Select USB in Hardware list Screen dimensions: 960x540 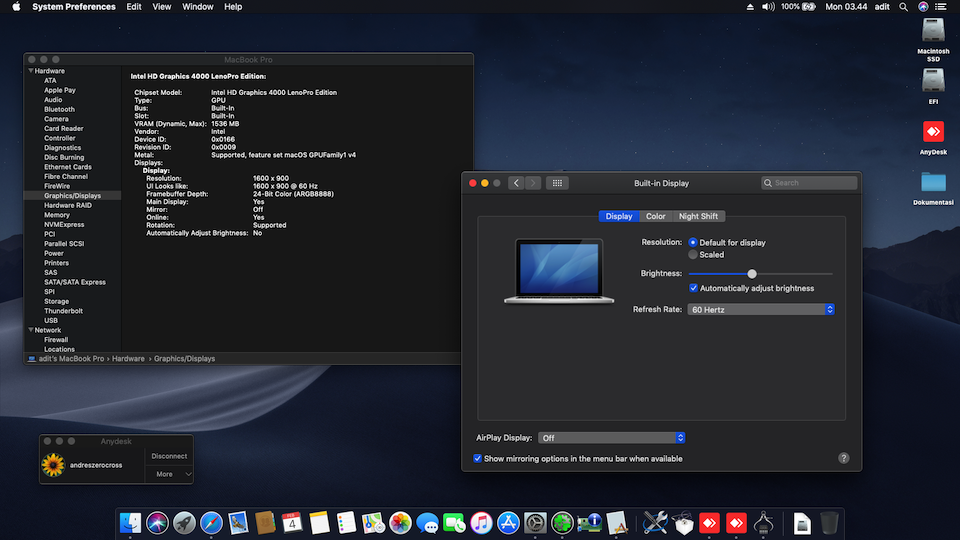click(x=51, y=320)
